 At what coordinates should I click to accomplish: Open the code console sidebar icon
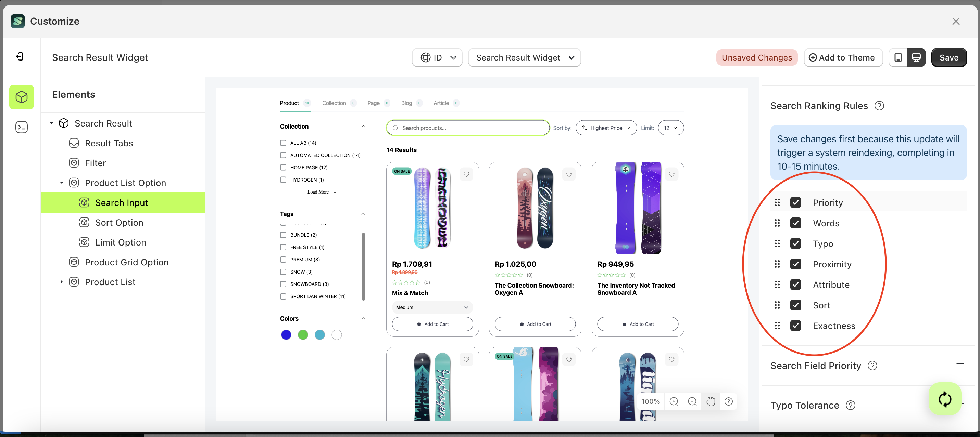point(22,127)
